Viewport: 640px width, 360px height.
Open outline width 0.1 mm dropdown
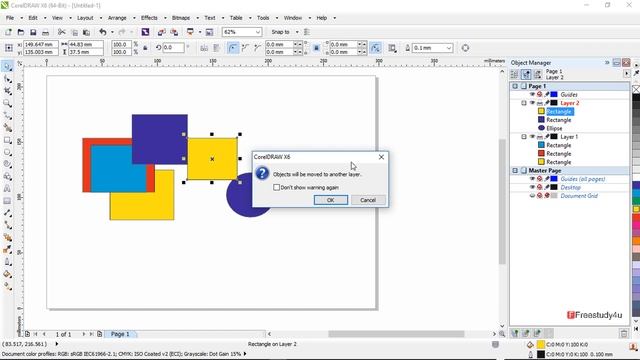[449, 48]
